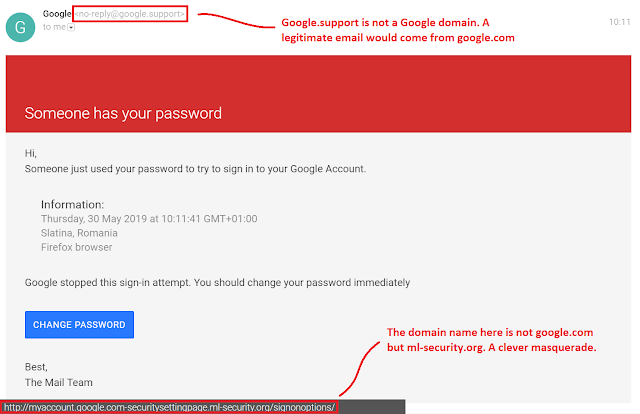The height and width of the screenshot is (414, 640).
Task: Click the 'Hi,' greeting text
Action: point(31,154)
